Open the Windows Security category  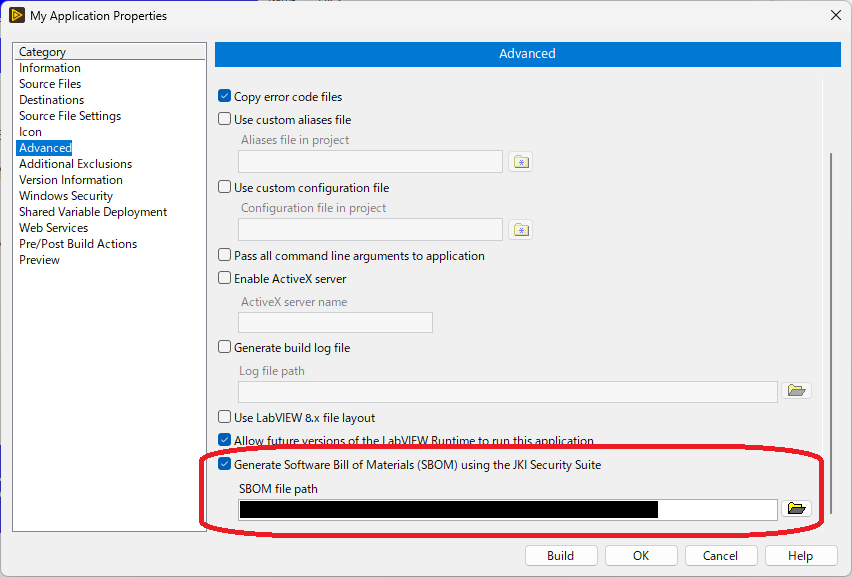click(x=66, y=196)
